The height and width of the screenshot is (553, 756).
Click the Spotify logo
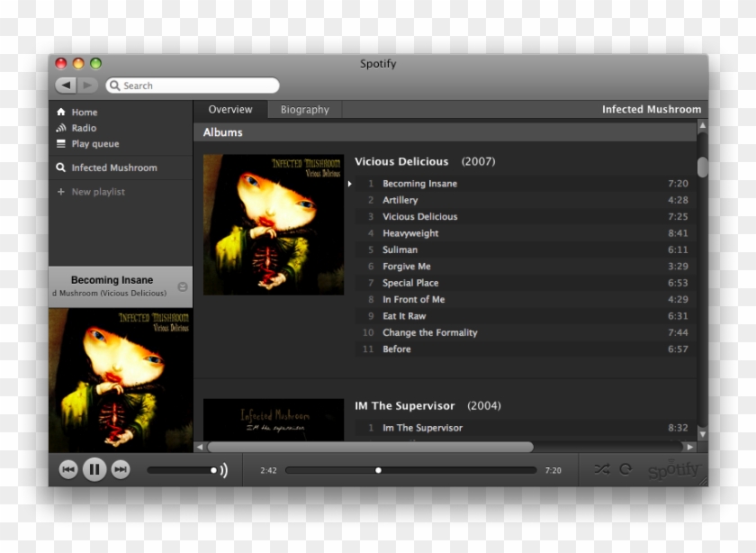[673, 469]
